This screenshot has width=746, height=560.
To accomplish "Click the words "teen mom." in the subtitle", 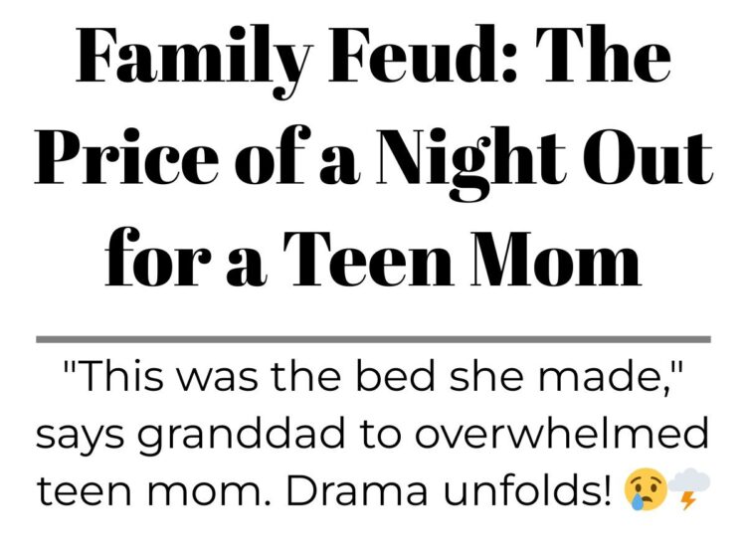I will 153,491.
